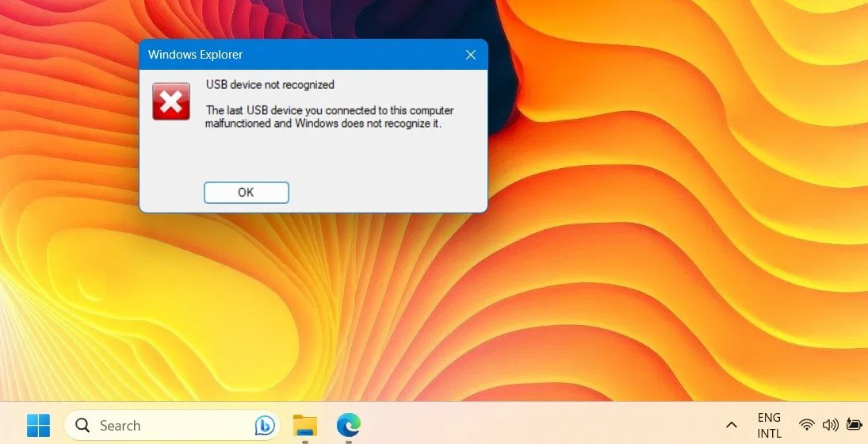
Task: Open File Explorer from taskbar
Action: coord(305,425)
